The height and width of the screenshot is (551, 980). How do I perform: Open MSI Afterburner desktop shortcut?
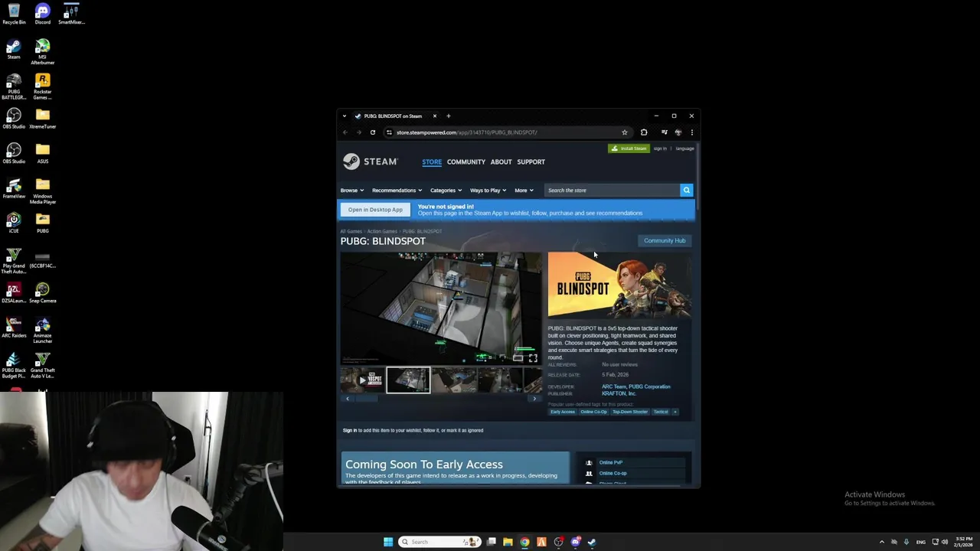(x=42, y=52)
